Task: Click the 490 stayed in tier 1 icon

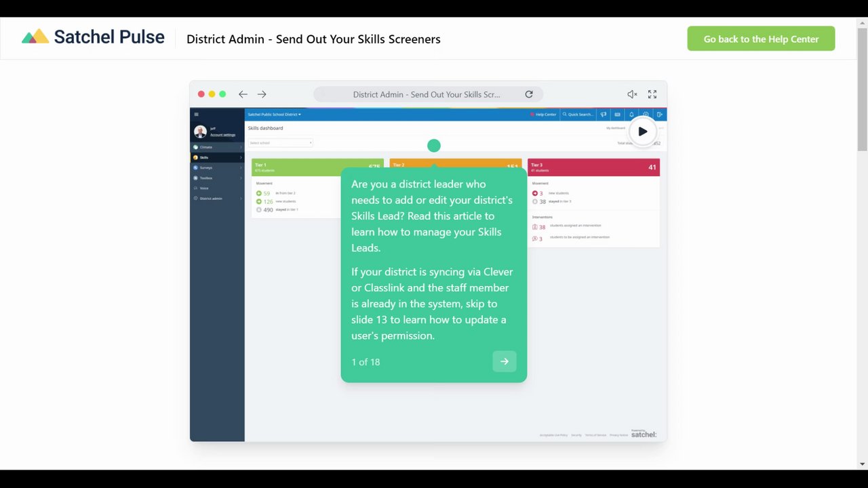Action: coord(259,209)
